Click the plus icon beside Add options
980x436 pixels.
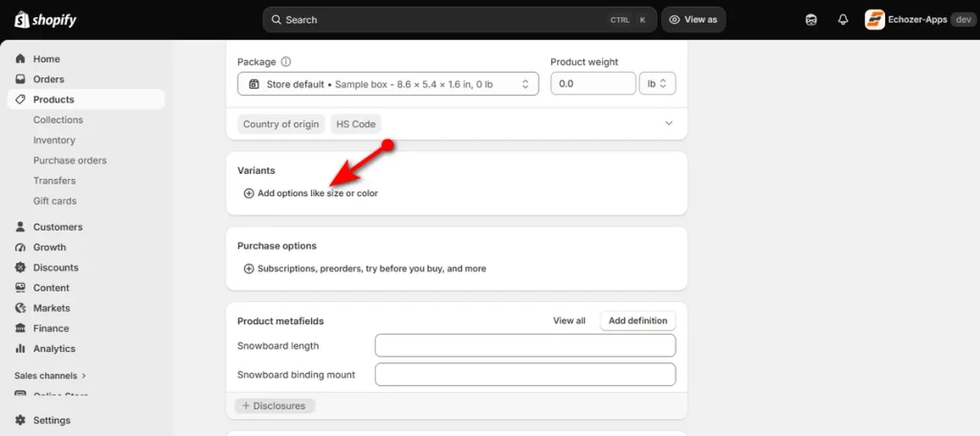click(x=249, y=194)
